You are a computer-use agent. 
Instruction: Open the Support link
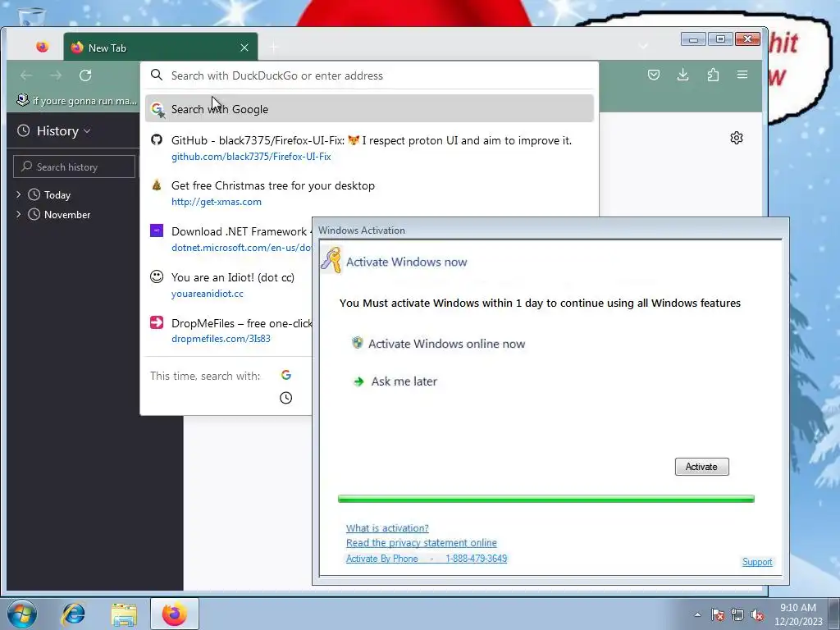coord(757,561)
